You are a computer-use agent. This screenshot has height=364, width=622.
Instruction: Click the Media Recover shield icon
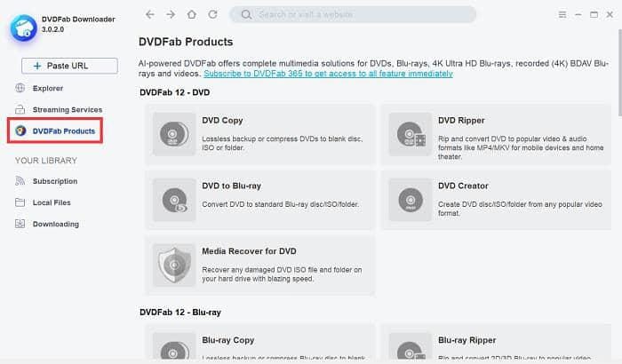tap(174, 265)
